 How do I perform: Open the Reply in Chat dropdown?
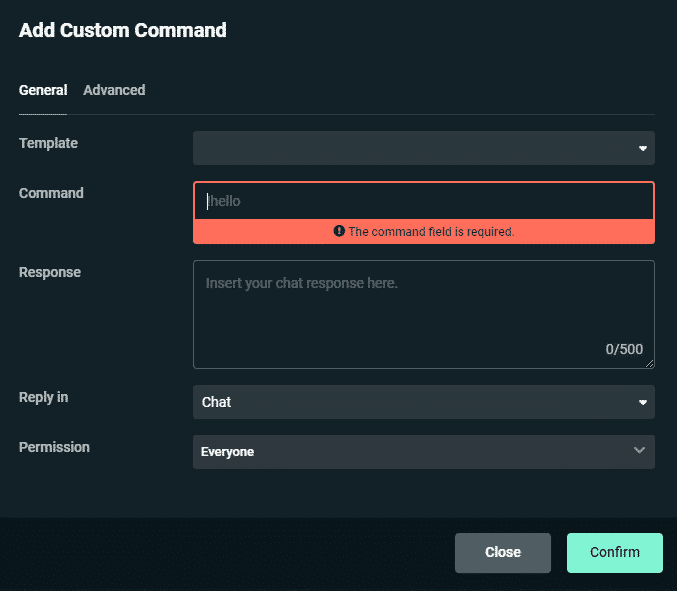click(424, 402)
